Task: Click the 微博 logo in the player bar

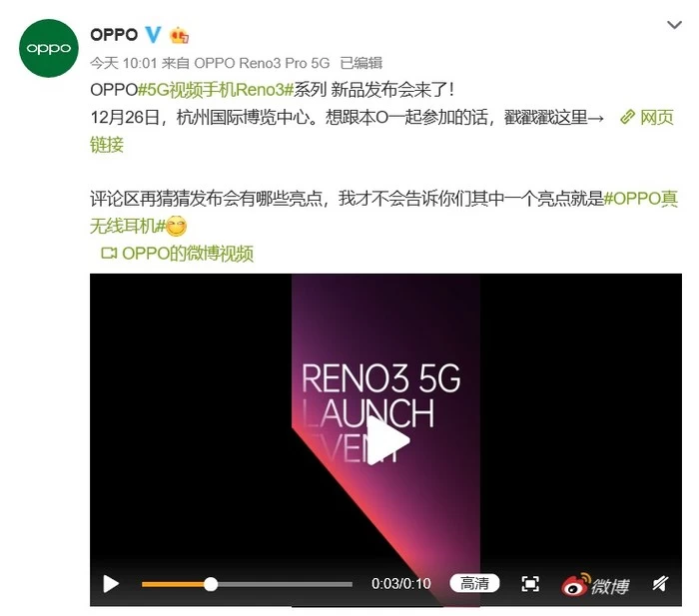Action: tap(595, 584)
